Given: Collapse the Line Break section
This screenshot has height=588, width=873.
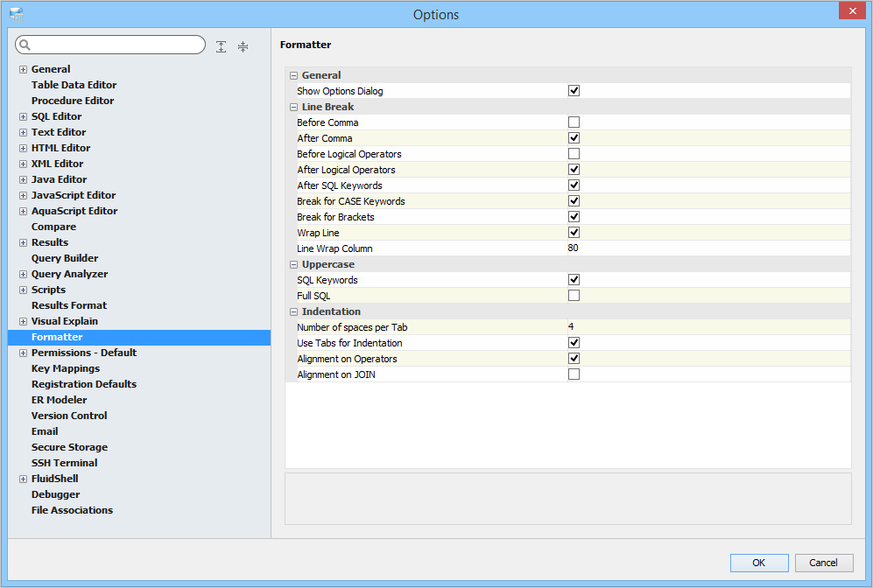Looking at the screenshot, I should click(294, 107).
